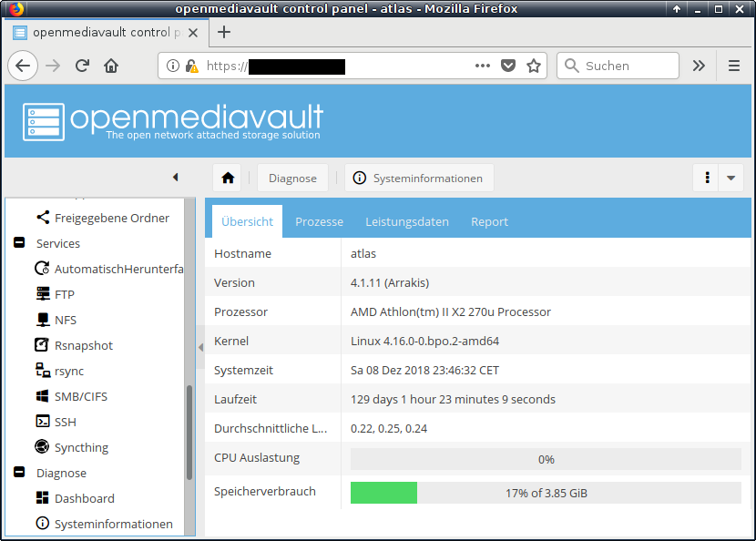
Task: Click the Diagnose breadcrumb button
Action: coord(292,178)
